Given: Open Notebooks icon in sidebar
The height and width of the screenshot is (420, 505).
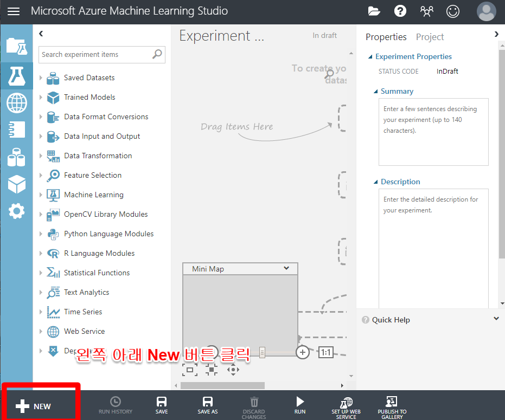Looking at the screenshot, I should click(16, 130).
